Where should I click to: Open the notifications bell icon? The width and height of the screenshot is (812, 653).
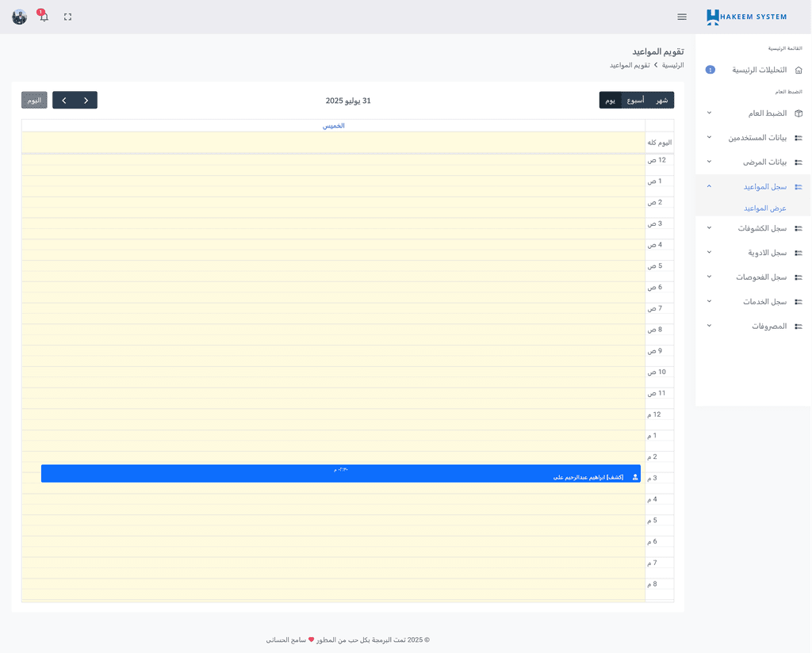point(44,17)
